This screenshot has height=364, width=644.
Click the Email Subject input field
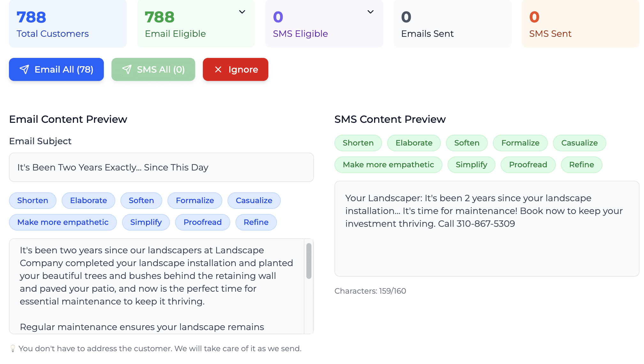click(x=161, y=167)
